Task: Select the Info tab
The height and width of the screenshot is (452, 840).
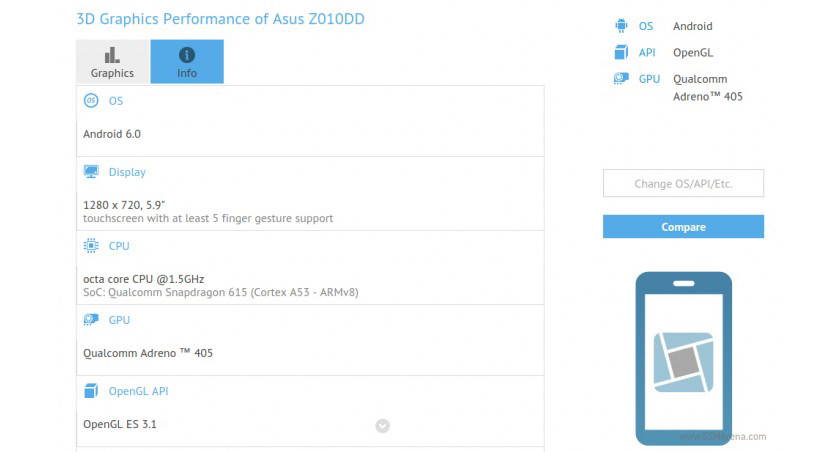Action: pyautogui.click(x=187, y=62)
